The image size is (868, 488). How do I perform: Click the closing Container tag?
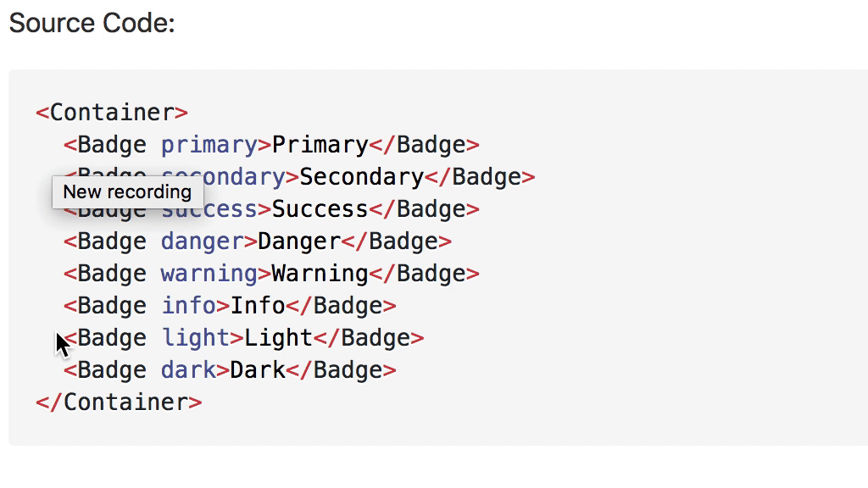[x=119, y=402]
